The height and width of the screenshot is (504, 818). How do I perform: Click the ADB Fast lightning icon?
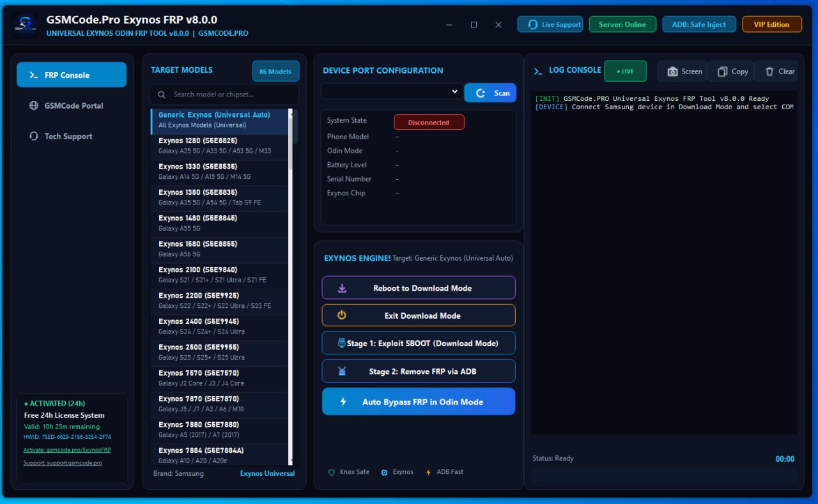pyautogui.click(x=428, y=472)
